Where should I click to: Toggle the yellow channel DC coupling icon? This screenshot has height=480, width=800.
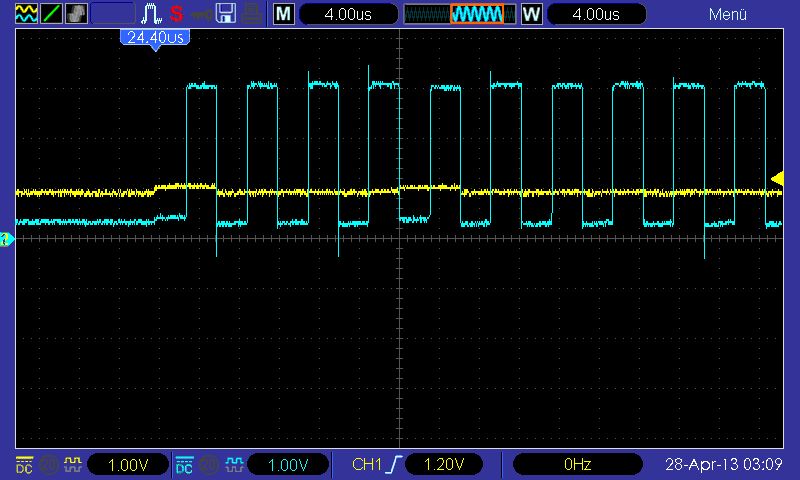[24, 464]
